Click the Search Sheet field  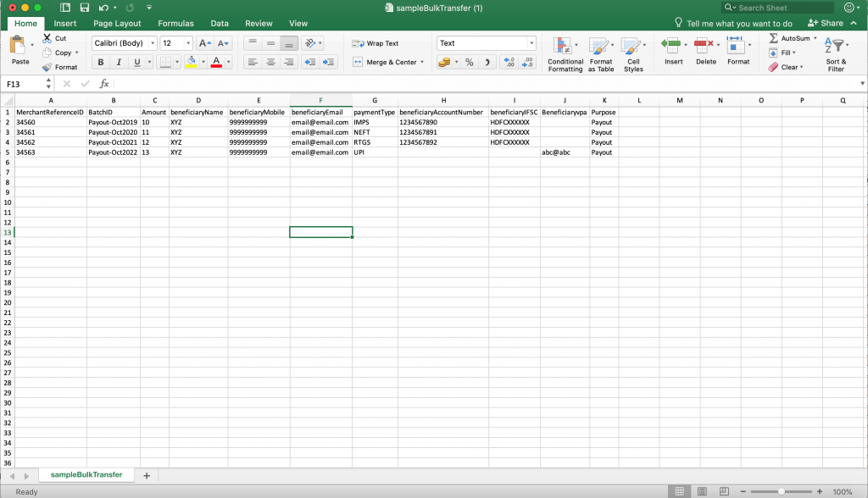[778, 8]
